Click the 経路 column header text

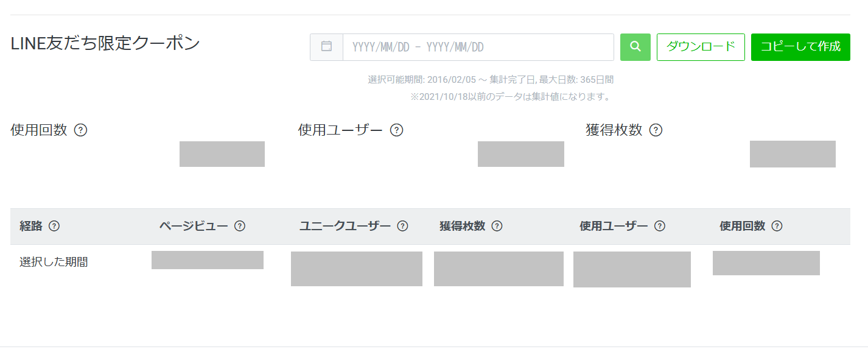(x=31, y=226)
